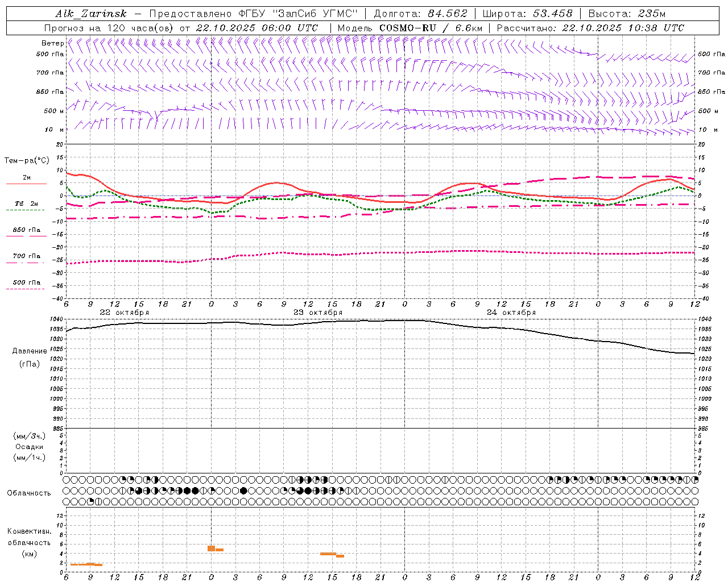This screenshot has width=728, height=582.
Task: Click the Облачность cloudiness row label
Action: 29,493
